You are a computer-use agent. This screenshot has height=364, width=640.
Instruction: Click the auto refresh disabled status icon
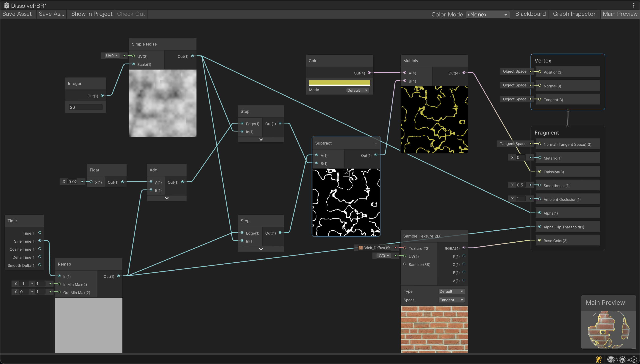[622, 359]
